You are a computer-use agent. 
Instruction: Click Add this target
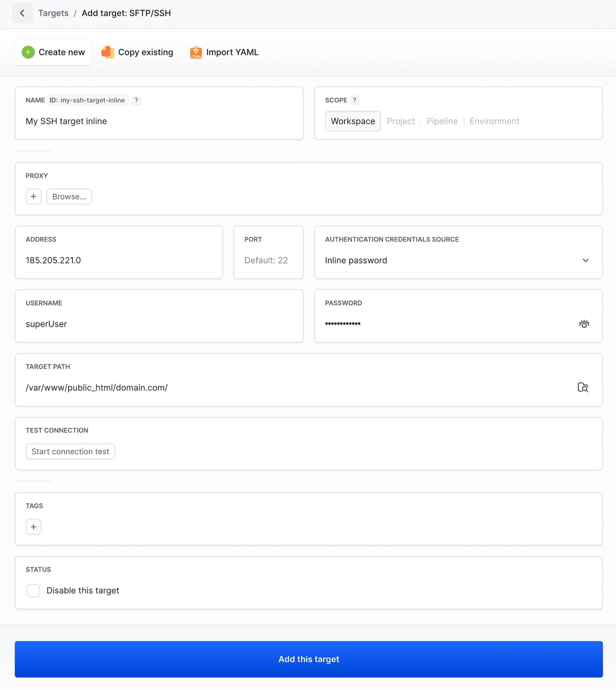pos(308,659)
